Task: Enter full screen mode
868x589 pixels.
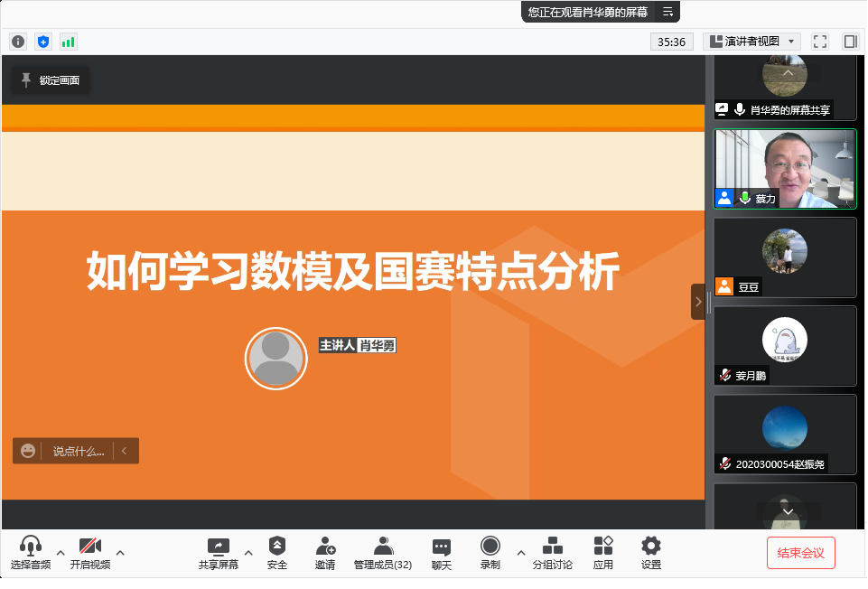Action: [820, 42]
